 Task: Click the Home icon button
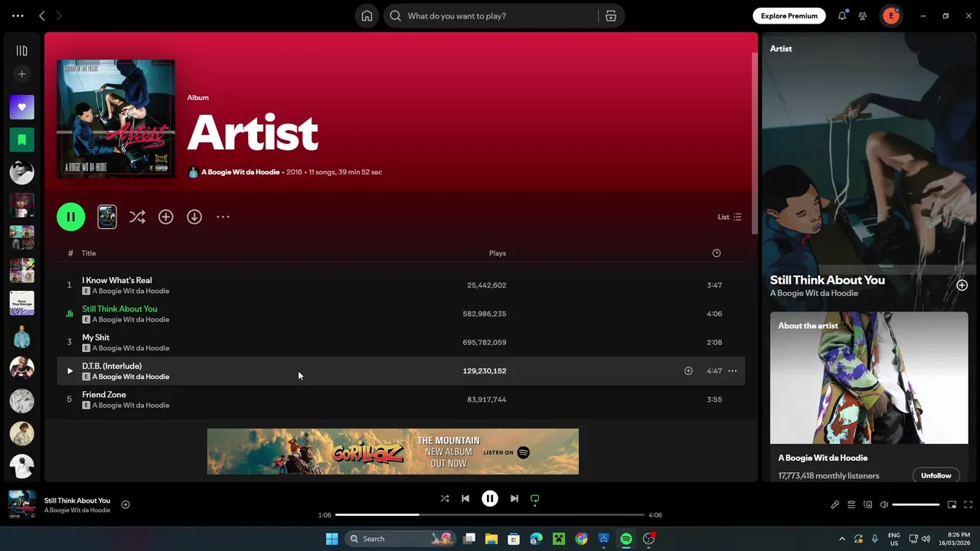367,15
